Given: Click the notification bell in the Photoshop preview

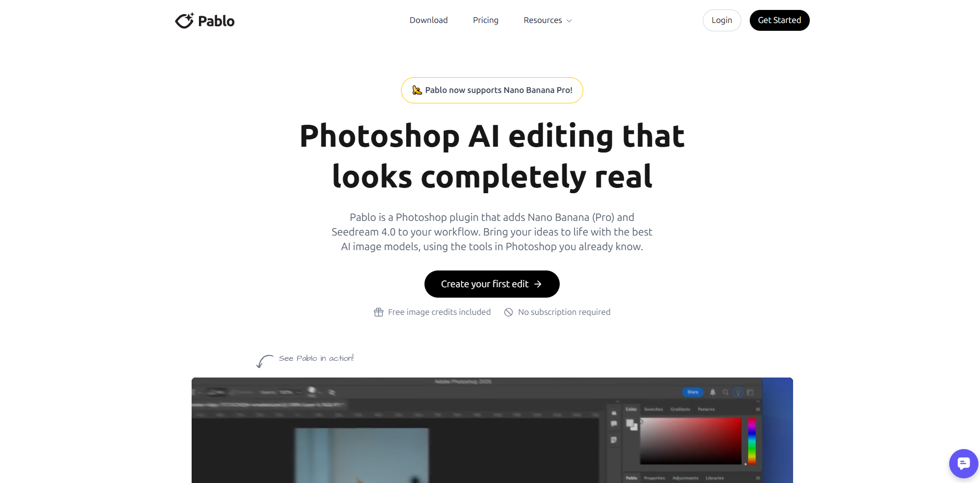Looking at the screenshot, I should pos(713,392).
